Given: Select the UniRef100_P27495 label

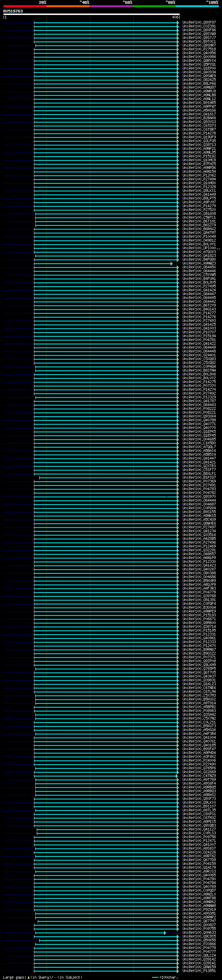Looking at the screenshot, I should tap(199, 286).
